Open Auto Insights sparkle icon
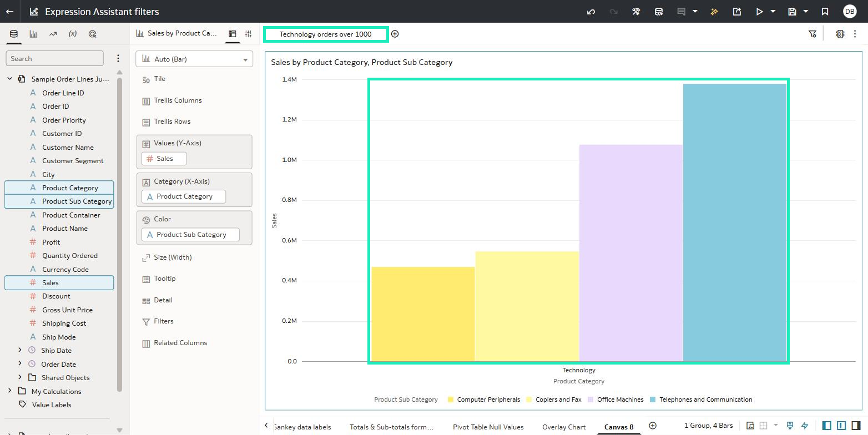This screenshot has height=435, width=868. coord(714,11)
